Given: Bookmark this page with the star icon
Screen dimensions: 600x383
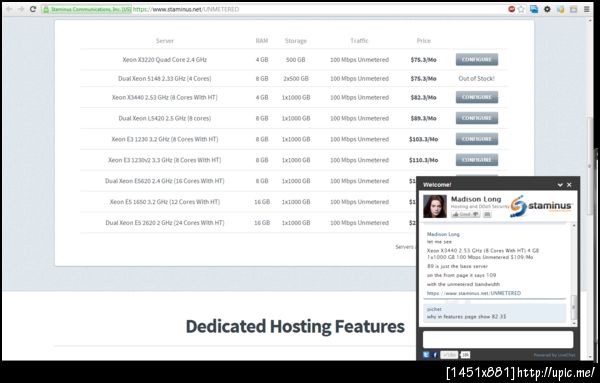Looking at the screenshot, I should point(521,9).
